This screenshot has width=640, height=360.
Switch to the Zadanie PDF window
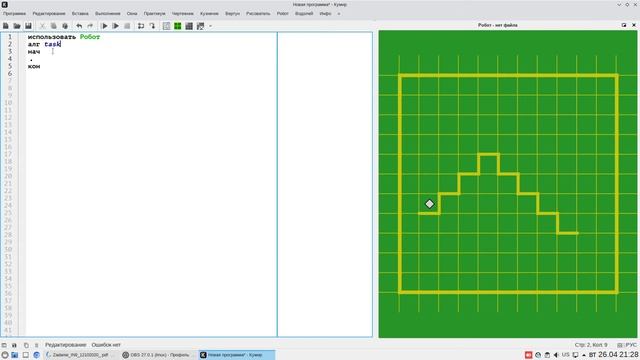click(x=80, y=355)
